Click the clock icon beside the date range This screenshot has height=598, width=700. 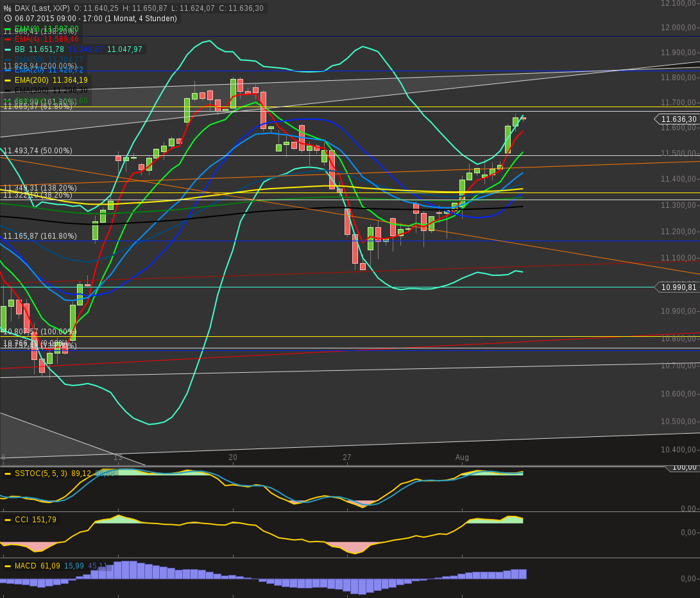(8, 19)
